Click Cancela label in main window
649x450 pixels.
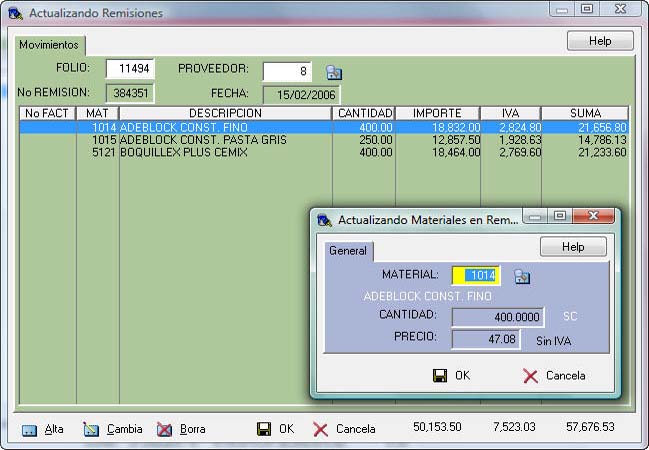[356, 429]
